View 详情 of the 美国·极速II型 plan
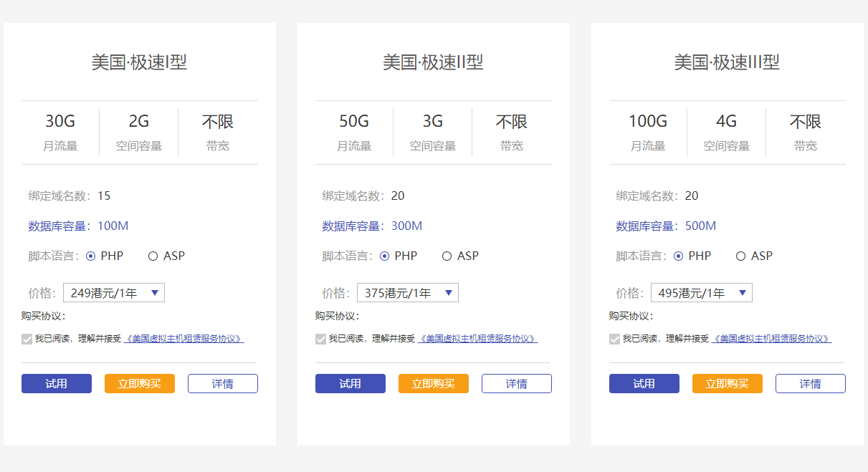This screenshot has width=868, height=472. click(x=517, y=384)
